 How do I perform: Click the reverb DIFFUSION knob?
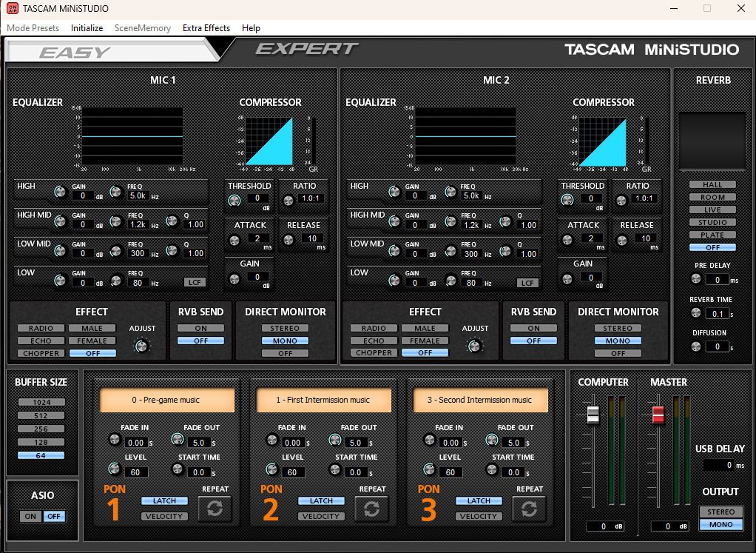click(x=696, y=346)
